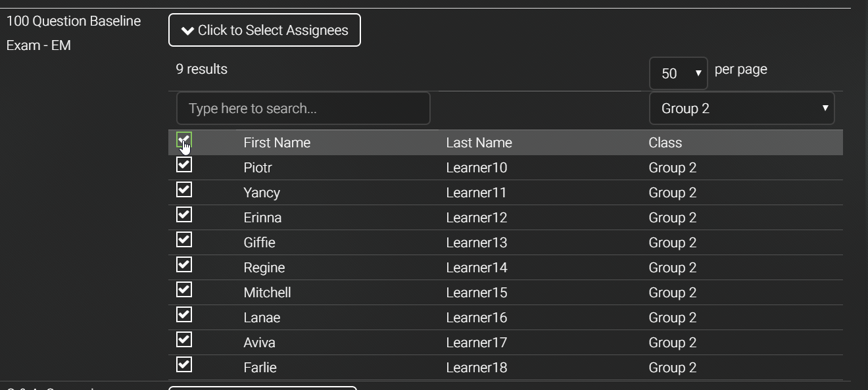The height and width of the screenshot is (390, 868).
Task: Uncheck the checkbox for Yancy Learner11
Action: click(x=184, y=190)
